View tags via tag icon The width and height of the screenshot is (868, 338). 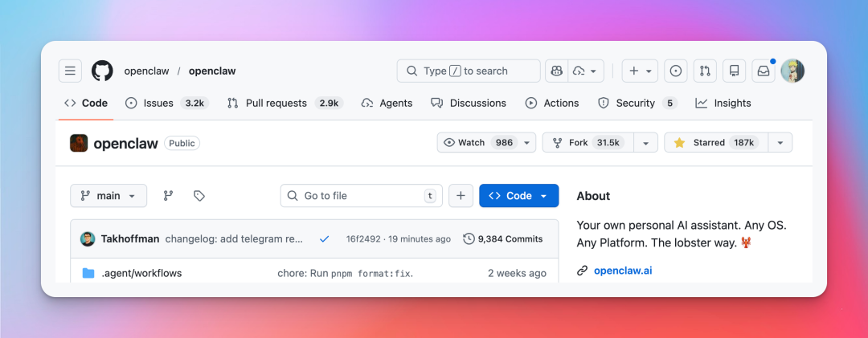click(x=199, y=196)
